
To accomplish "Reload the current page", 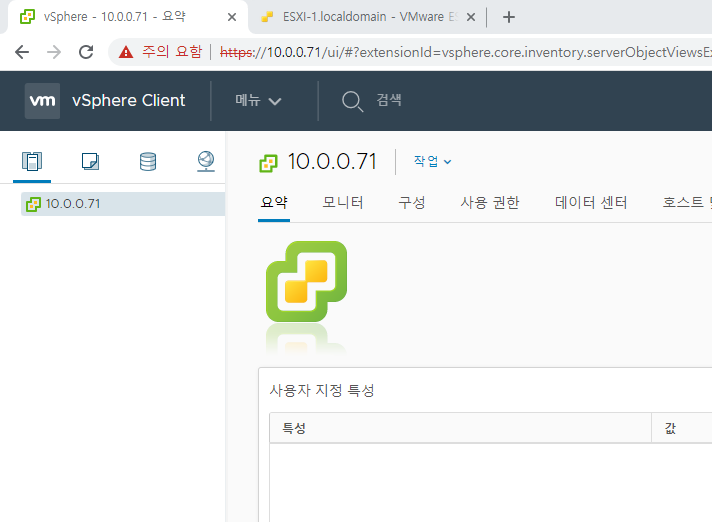I will [86, 52].
